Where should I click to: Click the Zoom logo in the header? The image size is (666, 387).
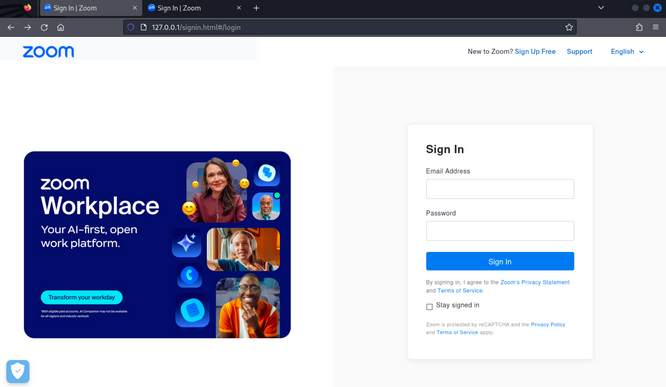pyautogui.click(x=48, y=51)
